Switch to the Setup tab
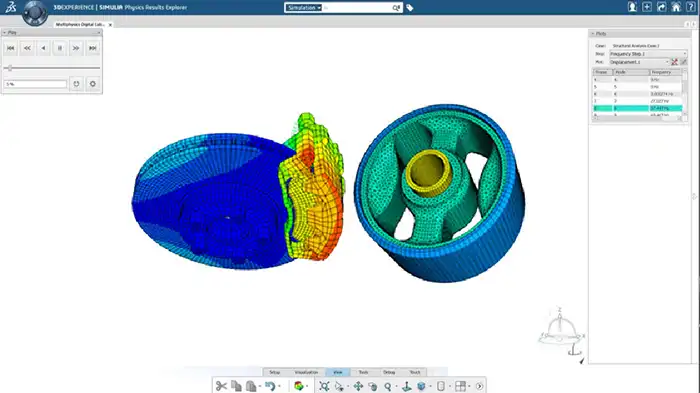The width and height of the screenshot is (700, 393). click(275, 372)
